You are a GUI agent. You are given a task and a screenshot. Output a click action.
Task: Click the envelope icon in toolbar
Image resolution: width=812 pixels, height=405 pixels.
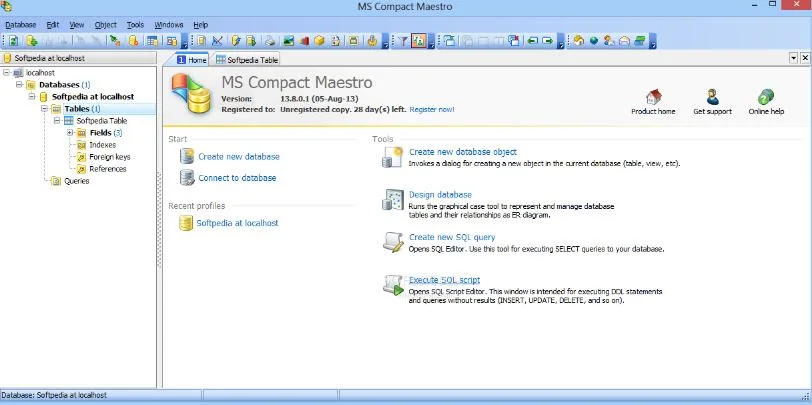click(x=625, y=41)
